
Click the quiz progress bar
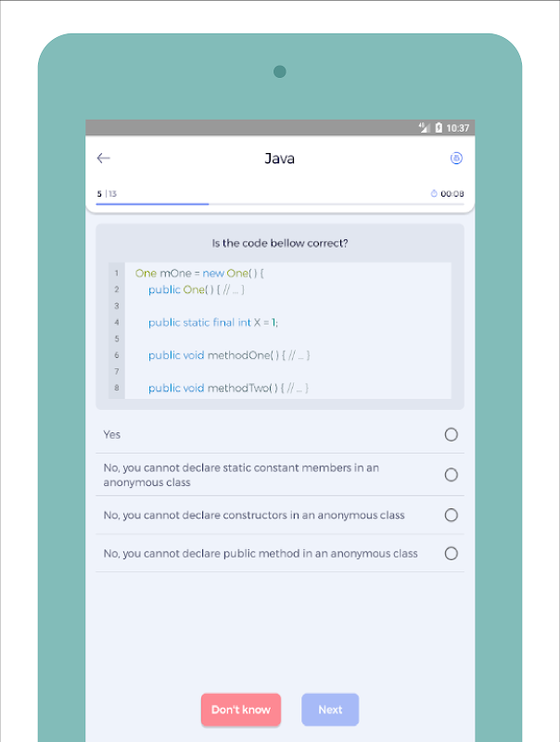(280, 204)
